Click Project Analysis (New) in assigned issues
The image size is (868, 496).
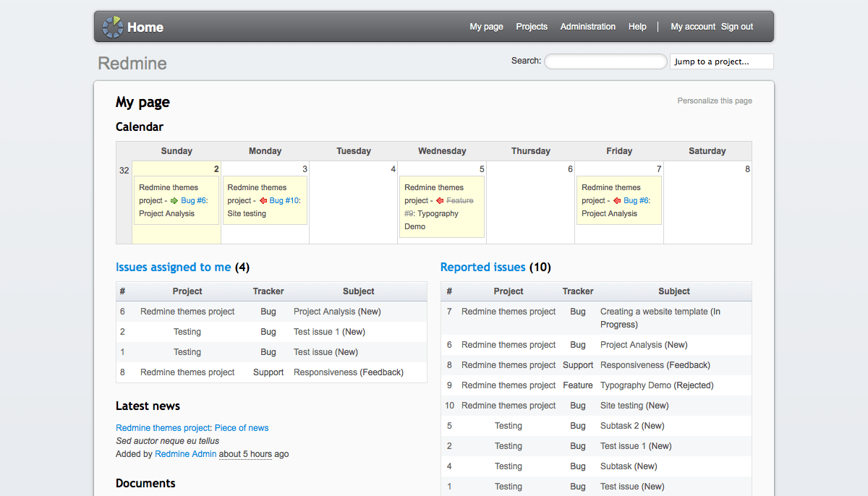[x=337, y=312]
